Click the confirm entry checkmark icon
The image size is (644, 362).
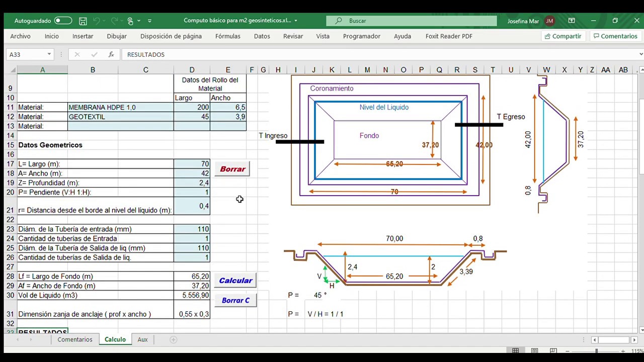(x=94, y=54)
